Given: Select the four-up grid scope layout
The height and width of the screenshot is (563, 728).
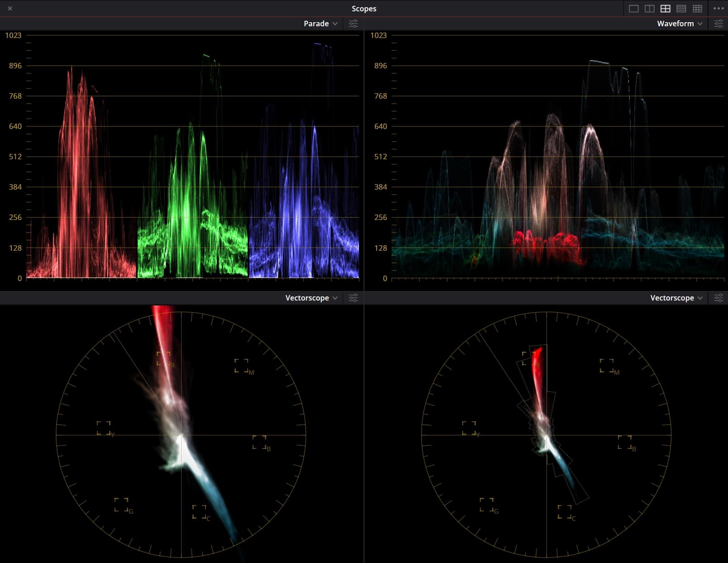Looking at the screenshot, I should pos(665,9).
